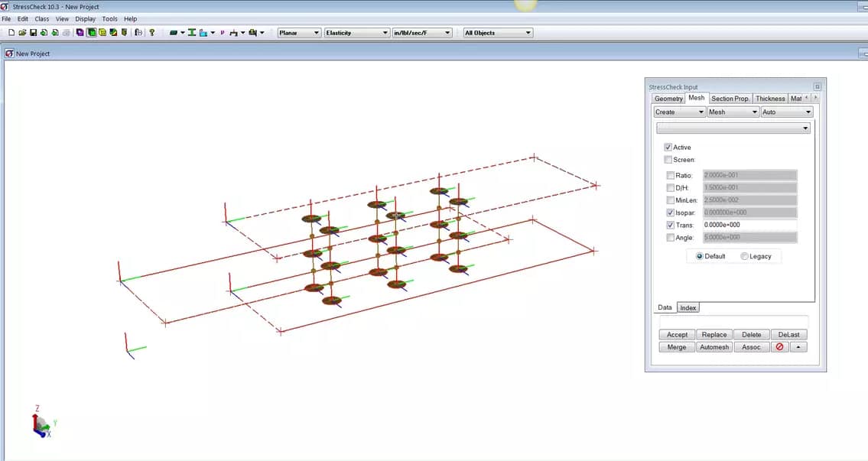Click the Help question mark icon
868x461 pixels.
151,33
